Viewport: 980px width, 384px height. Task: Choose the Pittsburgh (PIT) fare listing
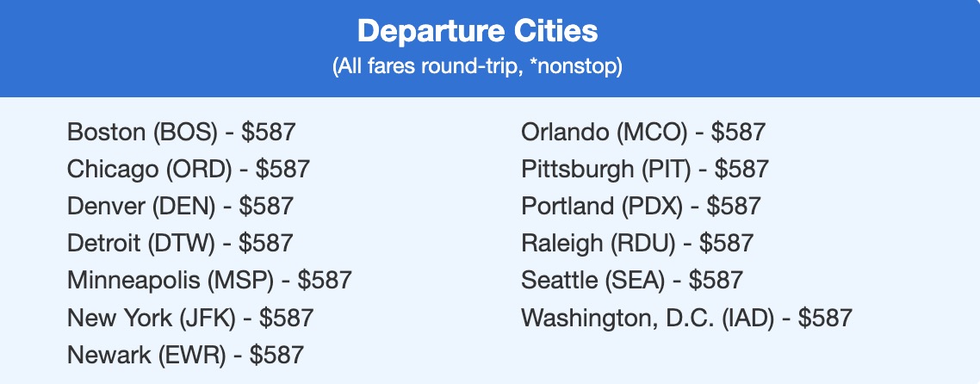(645, 170)
